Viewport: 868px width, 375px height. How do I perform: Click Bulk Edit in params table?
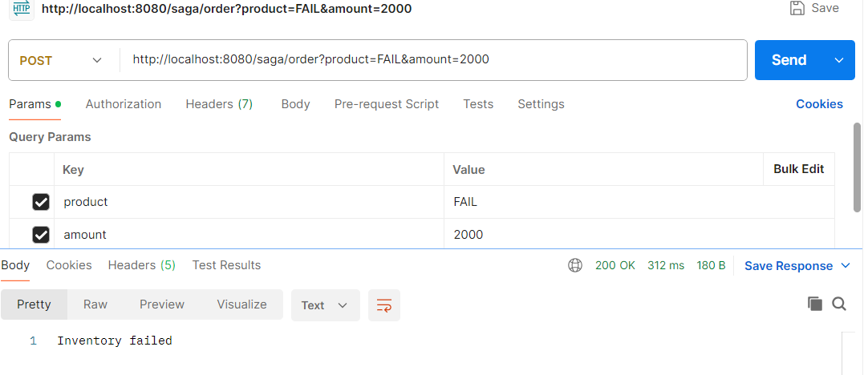coord(798,169)
